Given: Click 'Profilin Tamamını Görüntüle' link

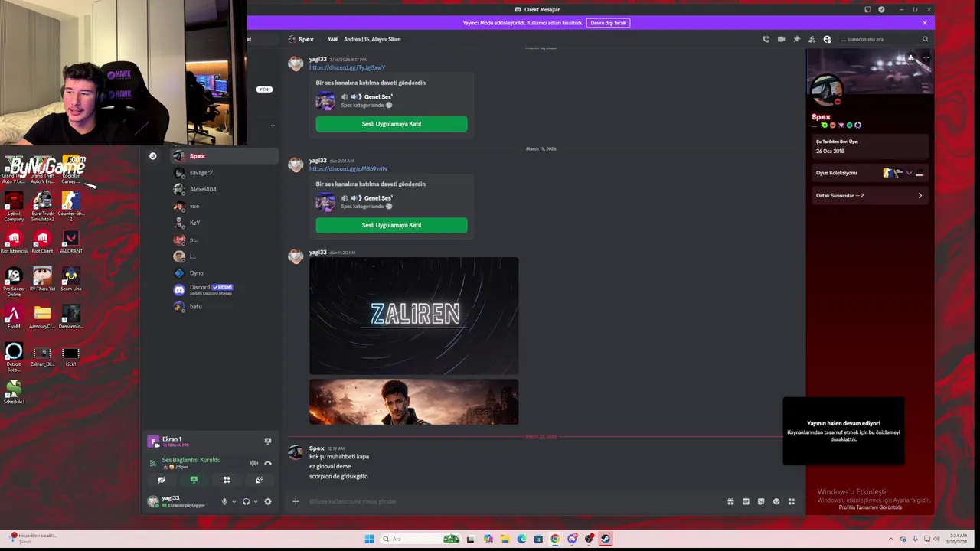Looking at the screenshot, I should [x=870, y=507].
